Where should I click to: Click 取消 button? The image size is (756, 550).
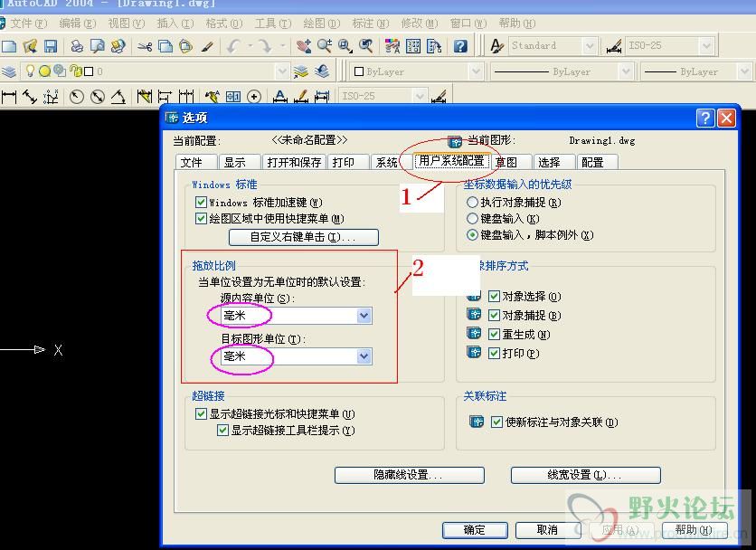(x=548, y=530)
